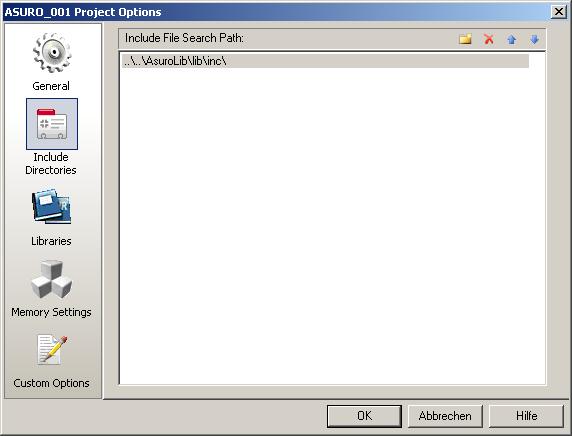Screen dimensions: 572x436
Task: Move path up with blue arrow
Action: [x=512, y=39]
